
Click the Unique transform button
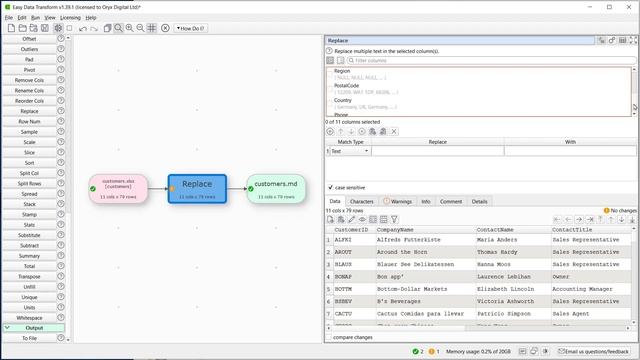pos(29,297)
